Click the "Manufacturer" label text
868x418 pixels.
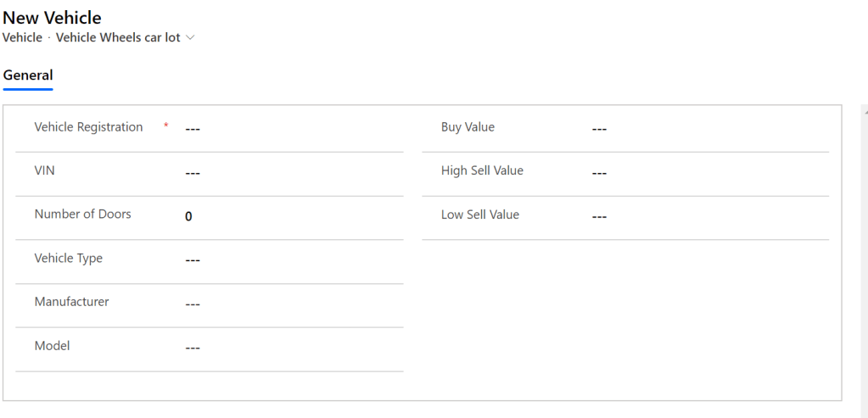[x=71, y=302]
